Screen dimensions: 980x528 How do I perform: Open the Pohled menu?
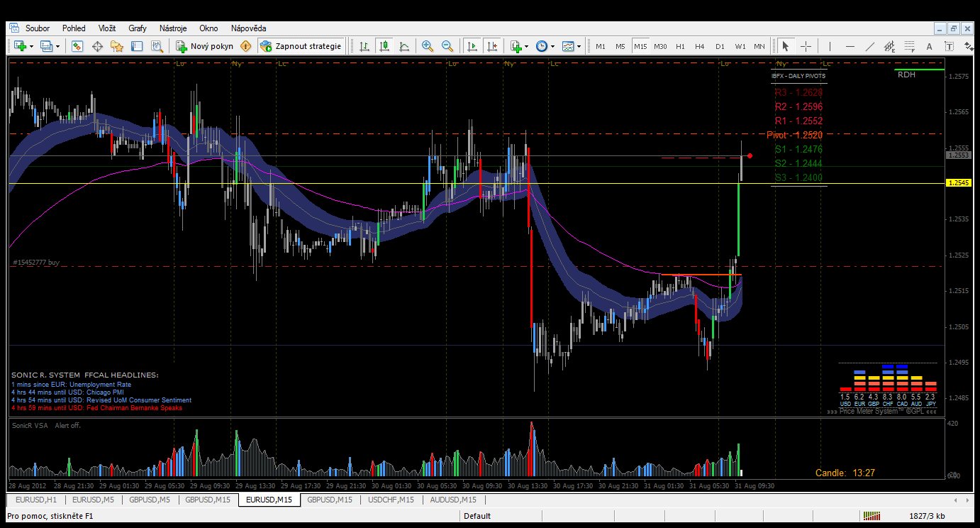coord(74,28)
